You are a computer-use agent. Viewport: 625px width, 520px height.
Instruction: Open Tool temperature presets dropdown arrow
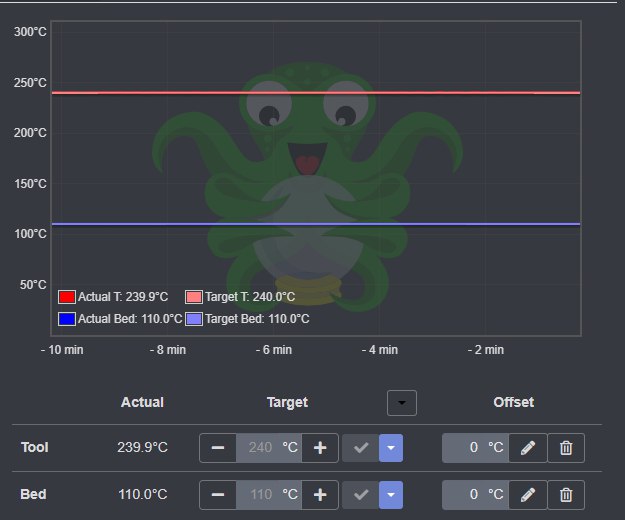[391, 448]
